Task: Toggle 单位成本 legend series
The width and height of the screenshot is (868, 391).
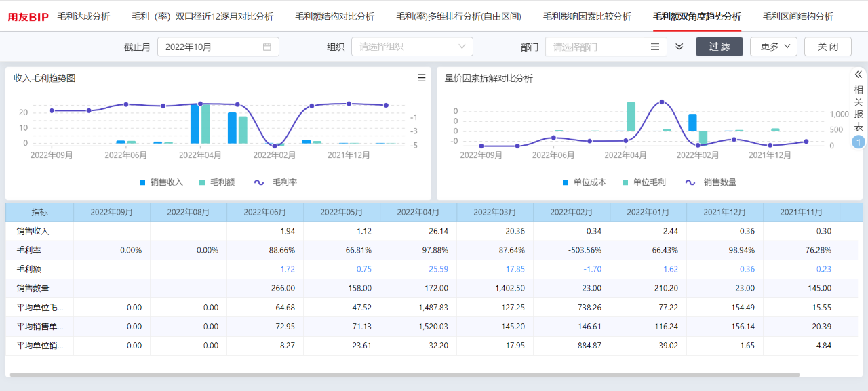Action: (x=585, y=182)
